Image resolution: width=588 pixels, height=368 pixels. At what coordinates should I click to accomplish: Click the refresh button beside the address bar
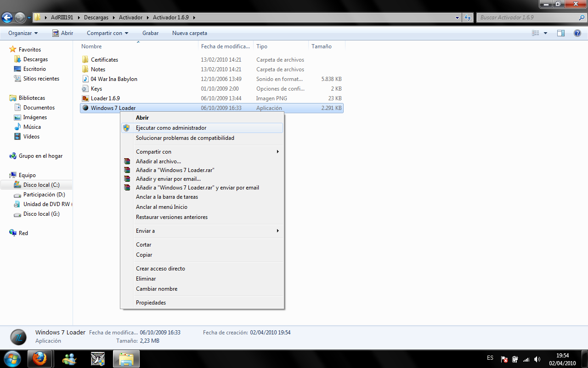pyautogui.click(x=468, y=17)
